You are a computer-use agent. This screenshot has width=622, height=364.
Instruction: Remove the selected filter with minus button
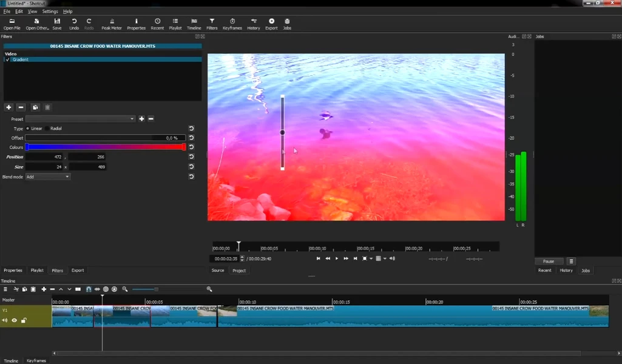[x=21, y=107]
